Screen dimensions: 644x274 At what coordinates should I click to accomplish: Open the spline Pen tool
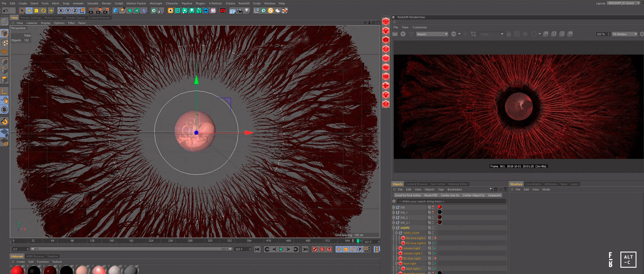point(123,11)
